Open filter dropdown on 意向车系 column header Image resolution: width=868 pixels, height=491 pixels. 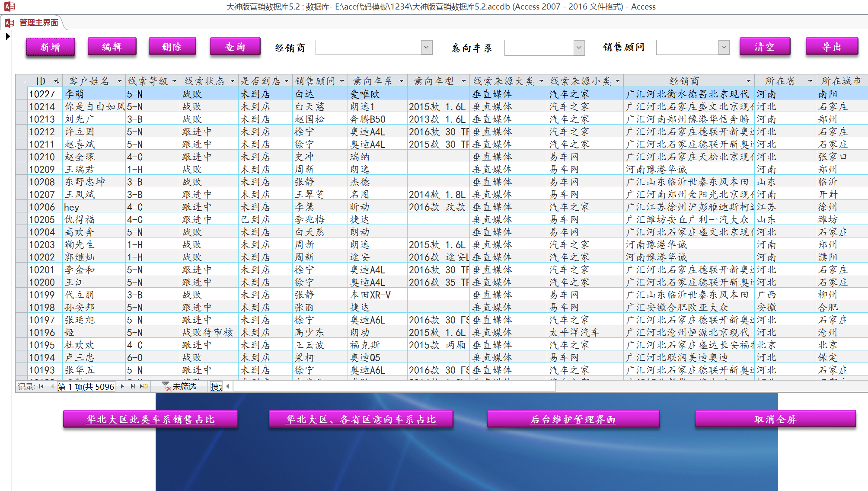tap(402, 81)
